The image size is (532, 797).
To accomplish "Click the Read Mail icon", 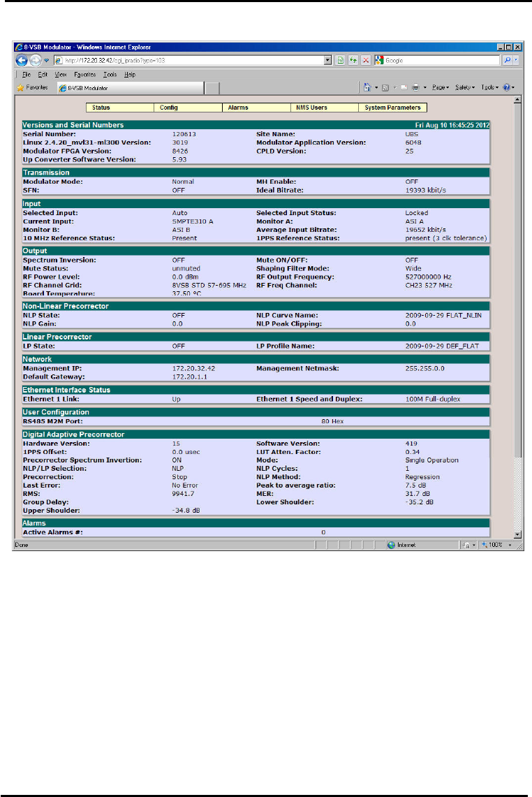I will tap(404, 87).
